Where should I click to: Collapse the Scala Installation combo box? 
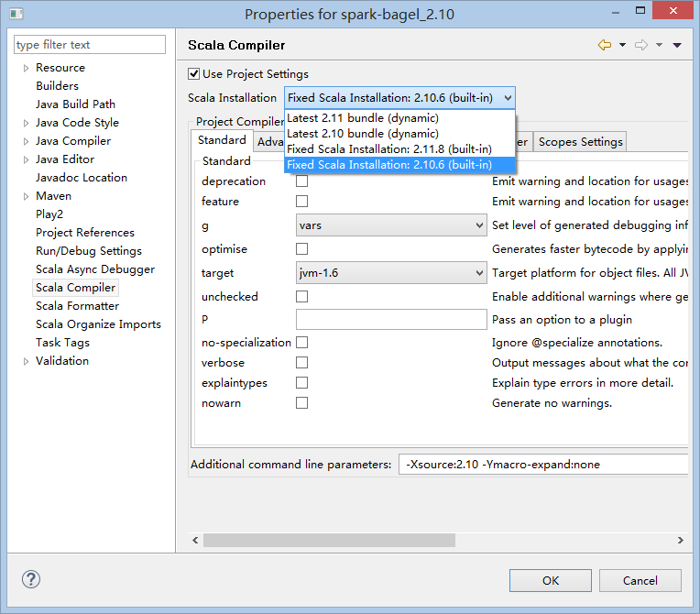(x=399, y=98)
